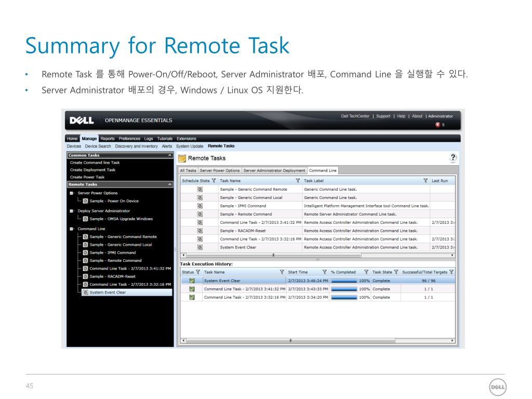Open the About link

pos(417,116)
